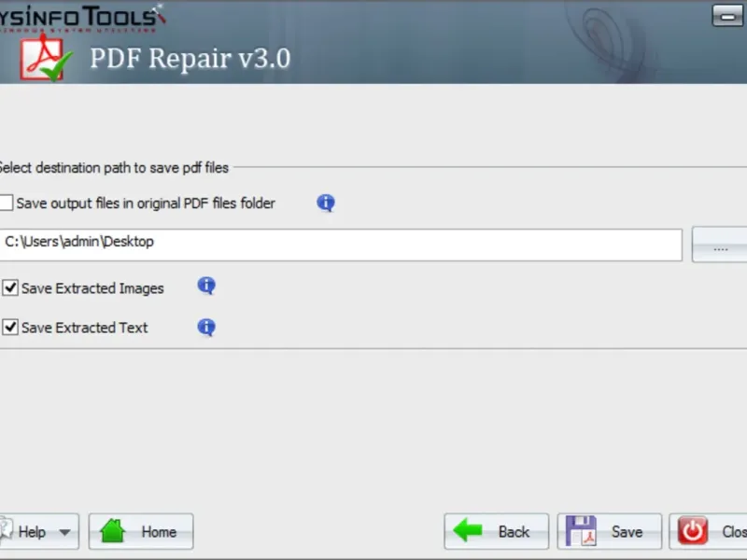Click the SysInfoTools brand logo
The height and width of the screenshot is (560, 747).
82,18
